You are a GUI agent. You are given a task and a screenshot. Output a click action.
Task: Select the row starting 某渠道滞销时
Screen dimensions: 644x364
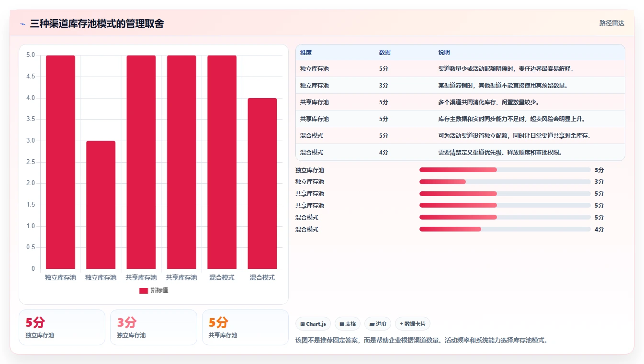pyautogui.click(x=460, y=86)
